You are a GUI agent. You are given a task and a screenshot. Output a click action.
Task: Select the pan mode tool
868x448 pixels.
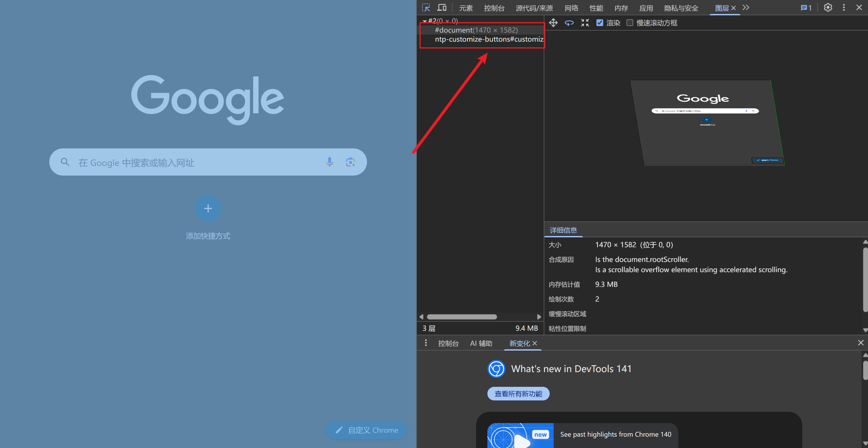[x=553, y=23]
